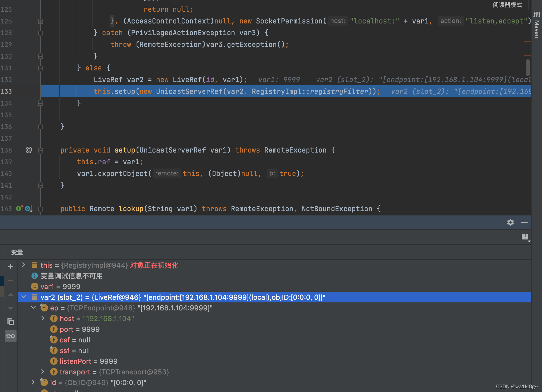The width and height of the screenshot is (542, 392).
Task: Click the field icon of the ep variable
Action: [44, 308]
